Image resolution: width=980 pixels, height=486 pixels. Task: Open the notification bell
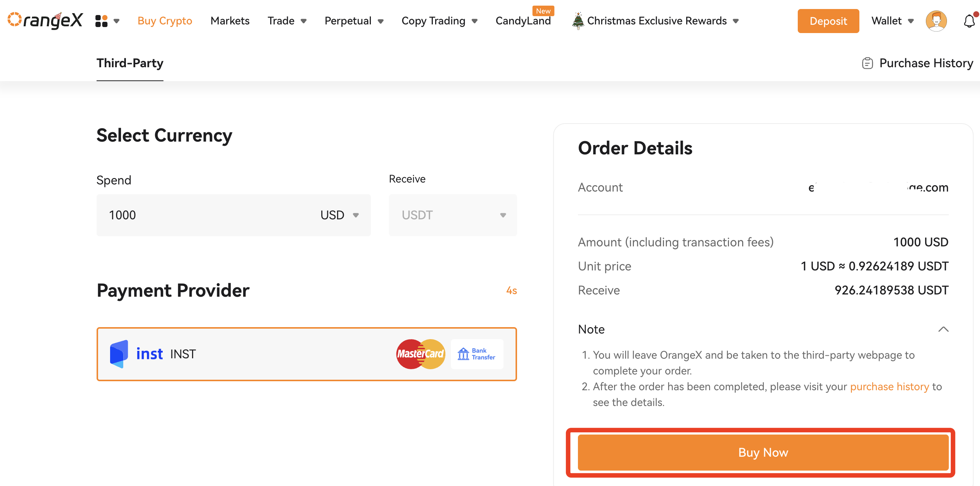click(x=969, y=21)
